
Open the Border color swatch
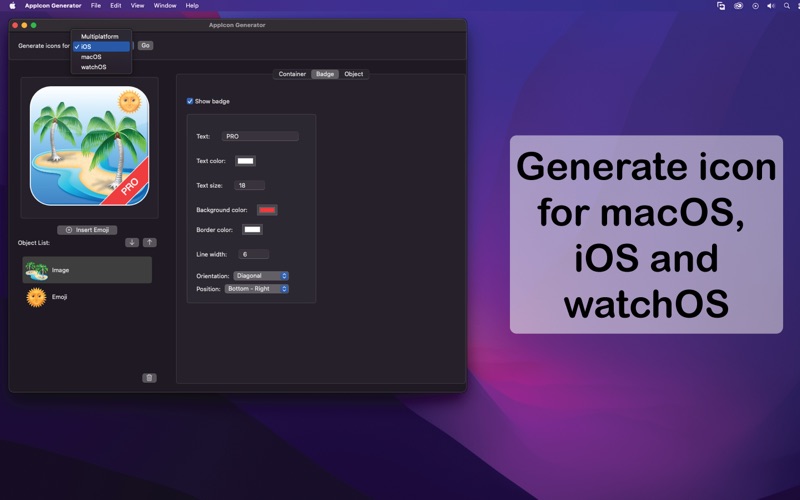(252, 230)
